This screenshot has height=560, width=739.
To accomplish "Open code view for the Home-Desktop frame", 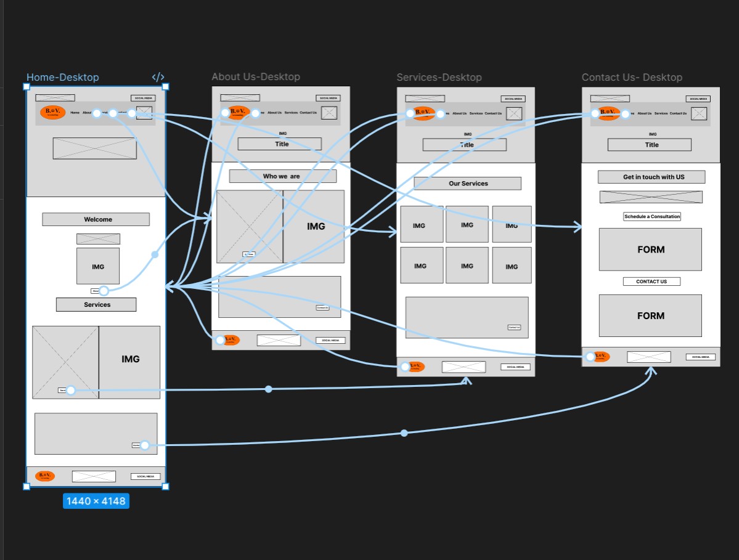I will tap(158, 77).
